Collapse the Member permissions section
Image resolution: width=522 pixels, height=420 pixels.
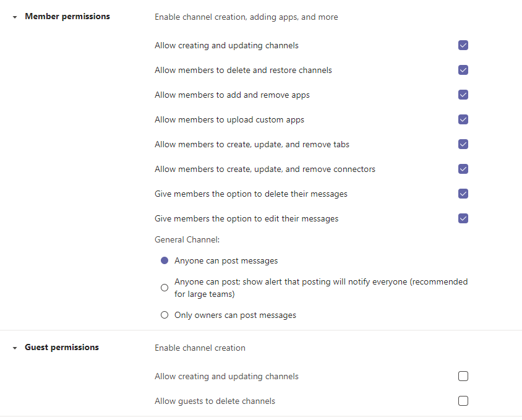pos(15,17)
